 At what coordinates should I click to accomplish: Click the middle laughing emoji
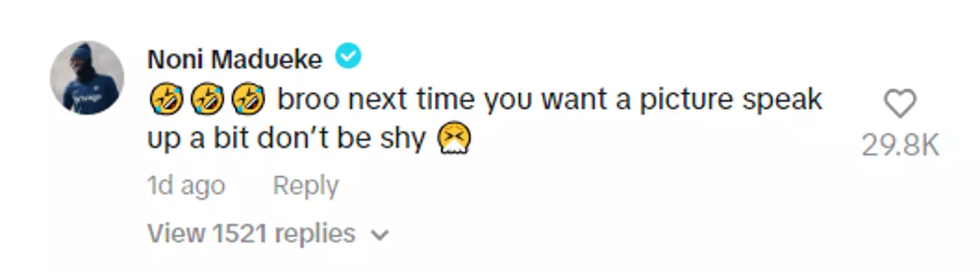coord(206,101)
